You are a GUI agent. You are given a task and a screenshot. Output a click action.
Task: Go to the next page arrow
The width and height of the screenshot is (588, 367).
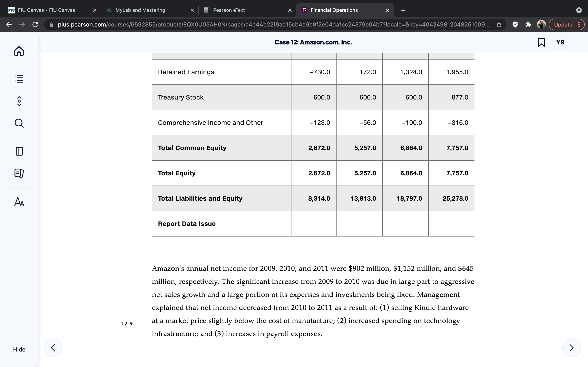(571, 348)
